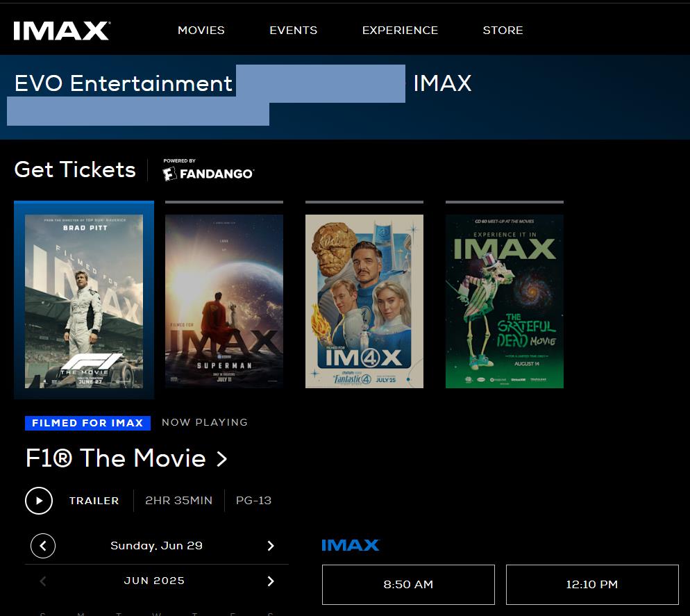
Task: Click the TRAILER label
Action: 94,501
